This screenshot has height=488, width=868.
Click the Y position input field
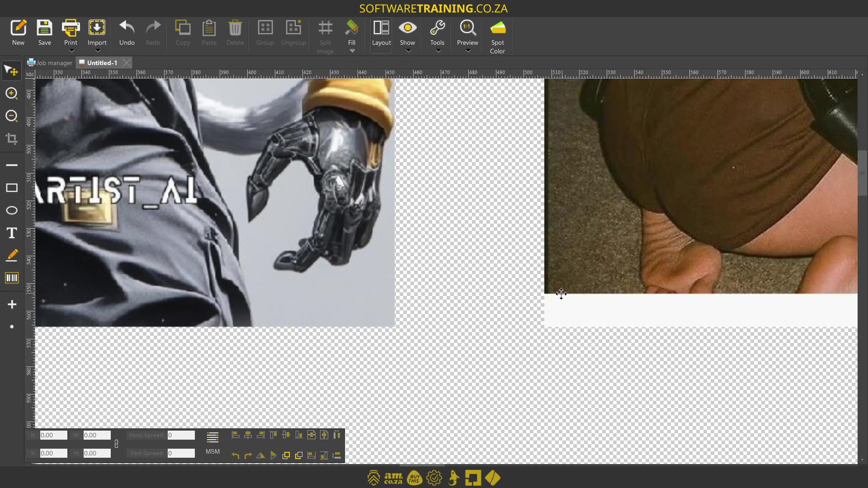(x=53, y=453)
